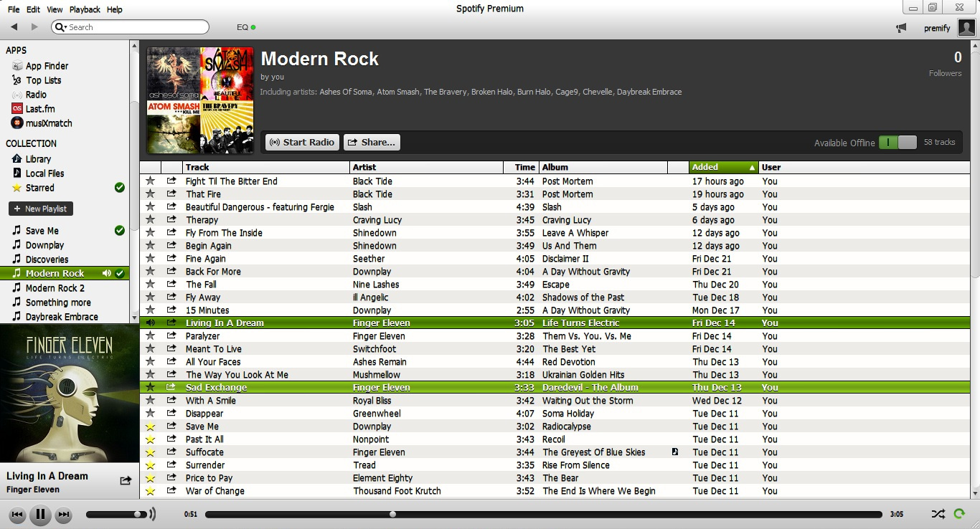
Task: Click local file icon on Suffocate row
Action: click(675, 452)
